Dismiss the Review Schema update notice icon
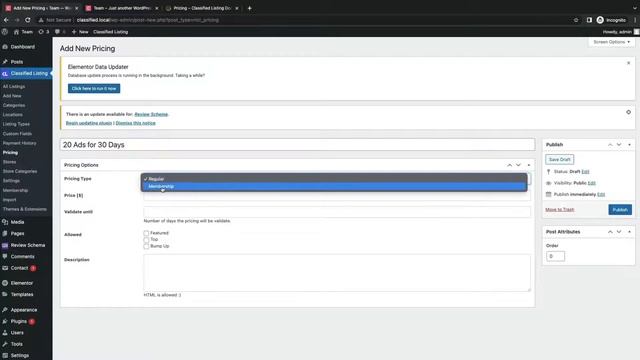Image resolution: width=640 pixels, height=360 pixels. [x=628, y=112]
